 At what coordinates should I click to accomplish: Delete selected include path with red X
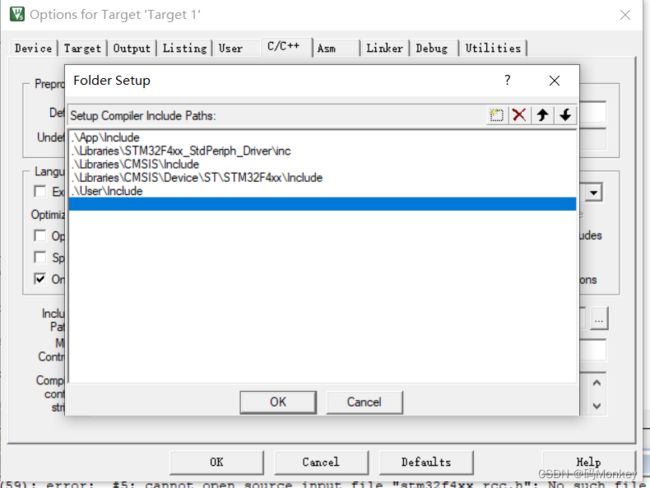(x=519, y=115)
